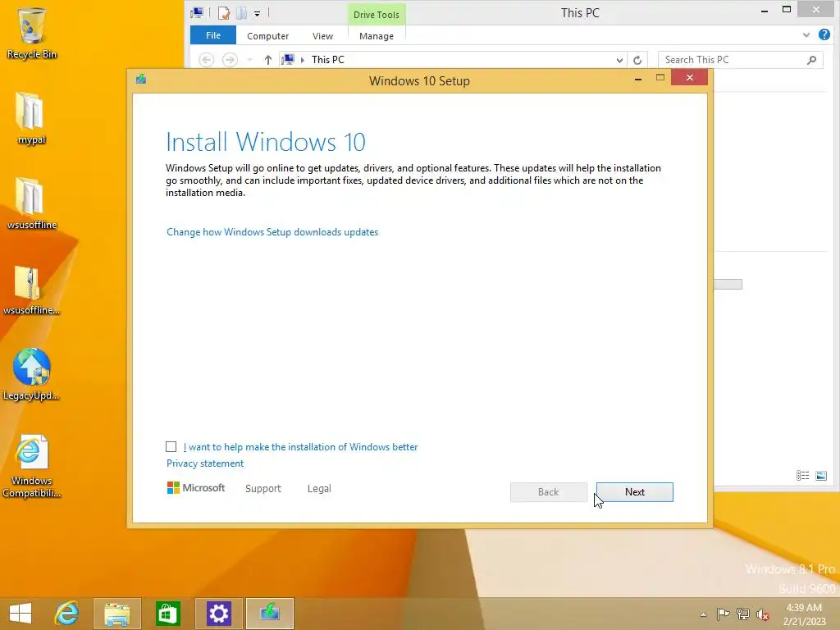
Task: Check 'help make the installation better' box
Action: [171, 447]
